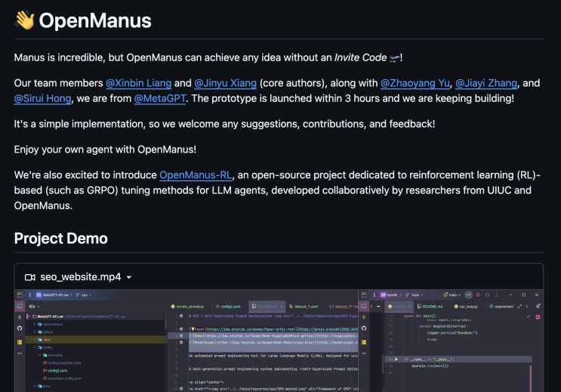Open the spo branch dropdown
The image size is (561, 392).
click(x=84, y=295)
